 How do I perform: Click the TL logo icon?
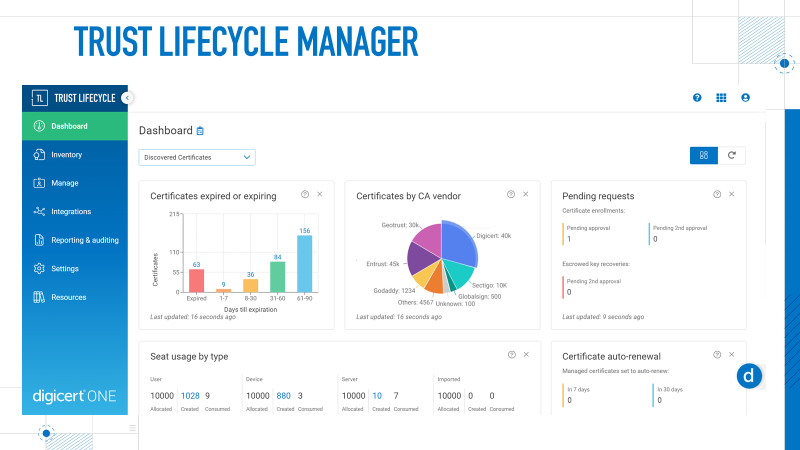(x=39, y=98)
